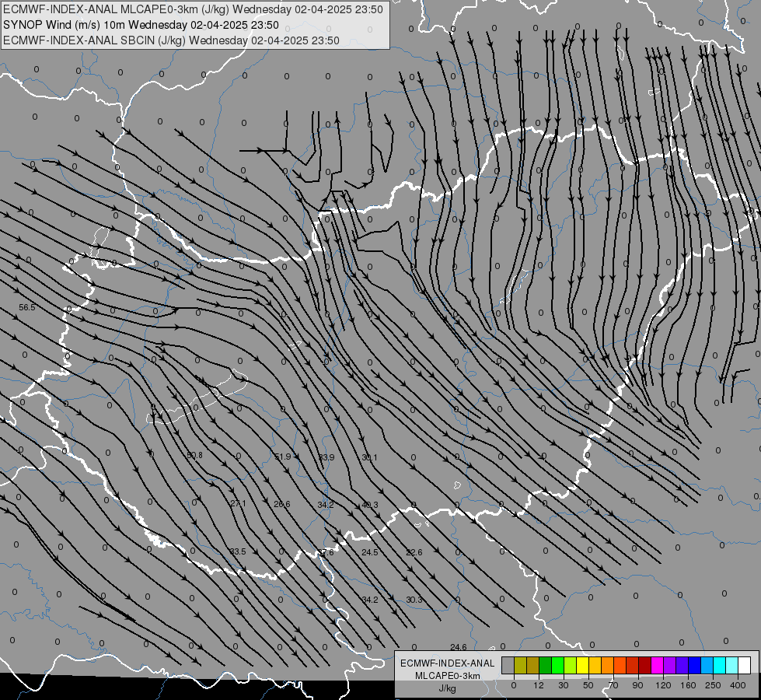Click the legend tick label '70'
This screenshot has width=761, height=700.
click(613, 685)
